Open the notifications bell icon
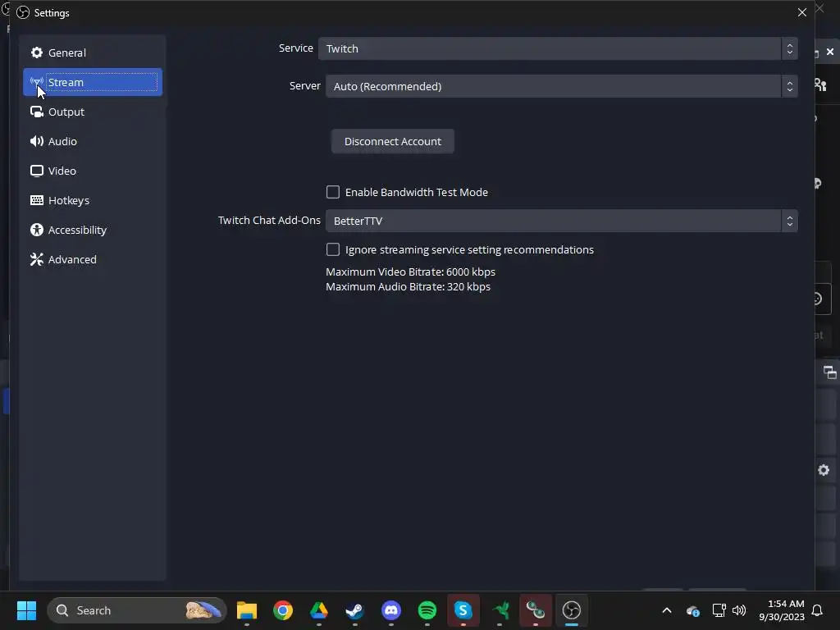This screenshot has width=840, height=630. (818, 610)
